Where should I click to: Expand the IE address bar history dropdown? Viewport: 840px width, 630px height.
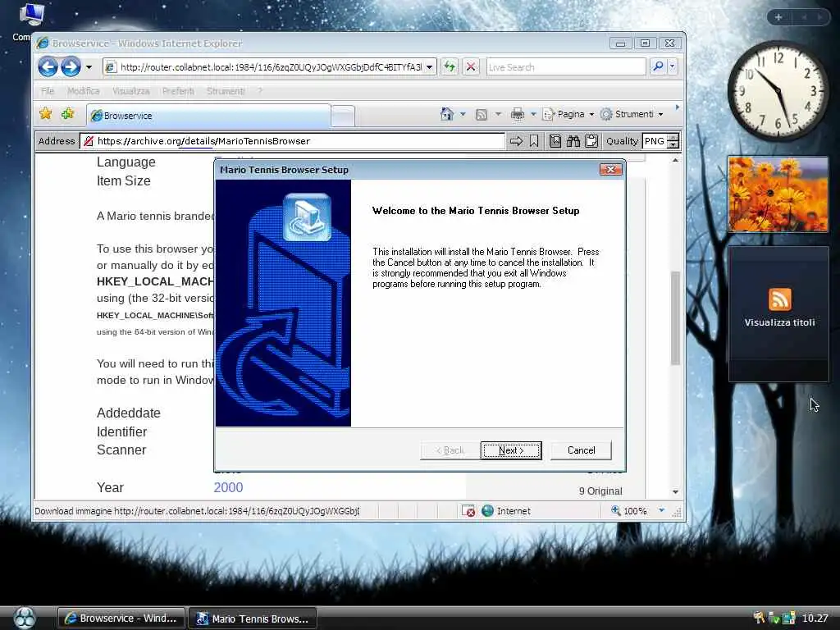tap(430, 67)
